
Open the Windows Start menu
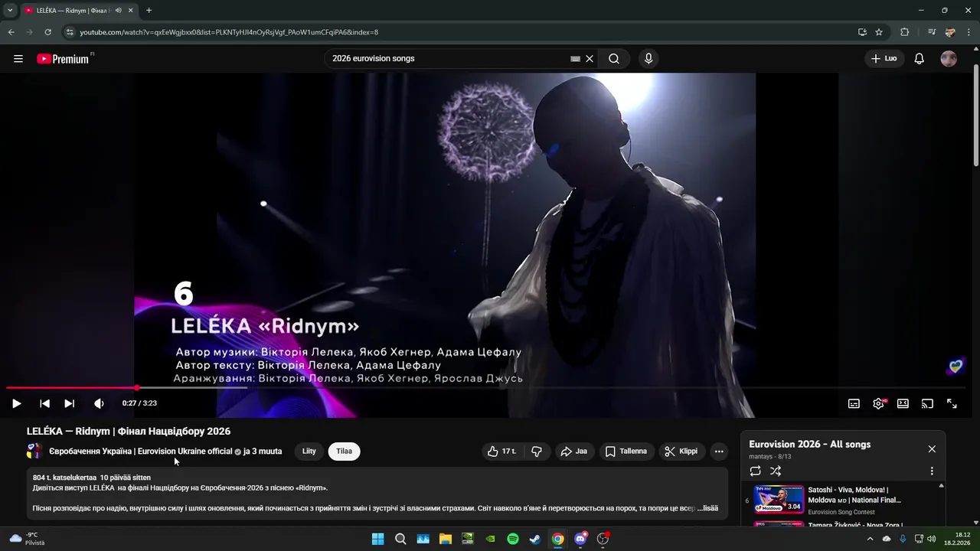coord(377,539)
